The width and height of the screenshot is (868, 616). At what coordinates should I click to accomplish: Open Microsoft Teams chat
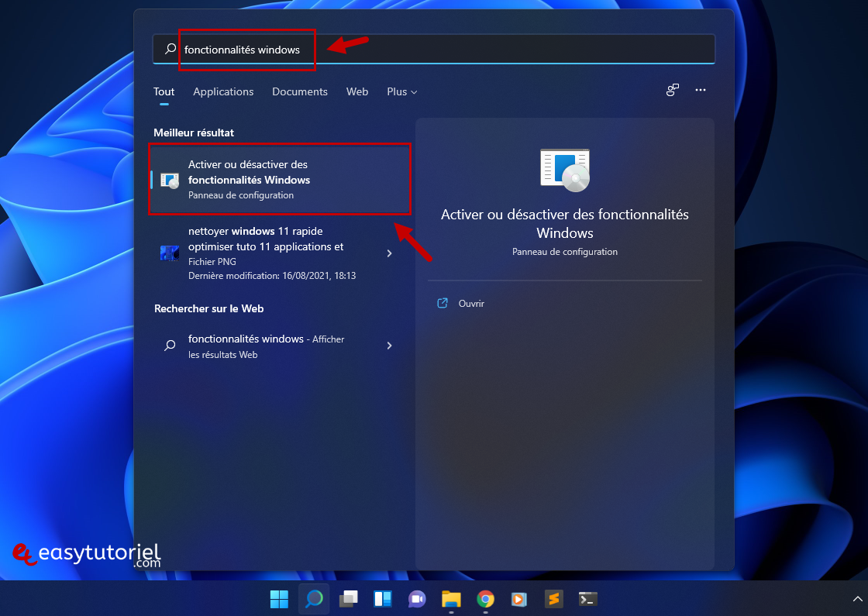pyautogui.click(x=417, y=598)
